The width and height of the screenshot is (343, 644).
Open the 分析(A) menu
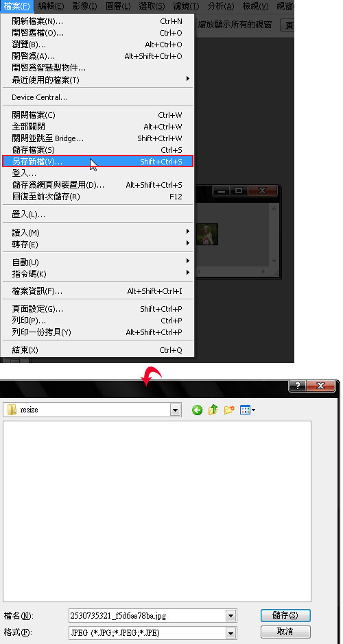220,6
